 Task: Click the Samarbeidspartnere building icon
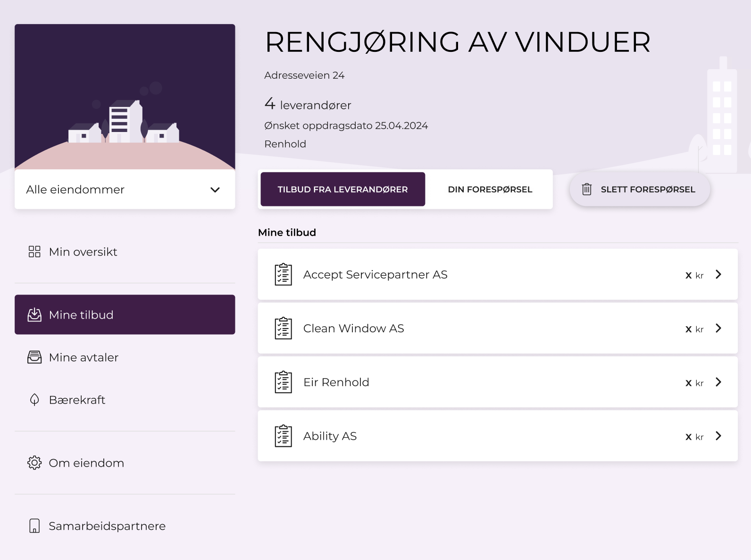pyautogui.click(x=34, y=526)
